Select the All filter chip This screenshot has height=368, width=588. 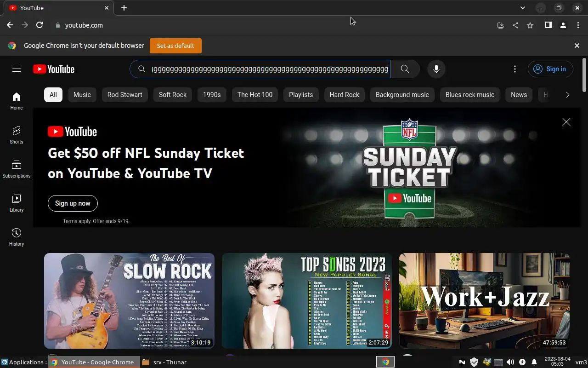53,95
